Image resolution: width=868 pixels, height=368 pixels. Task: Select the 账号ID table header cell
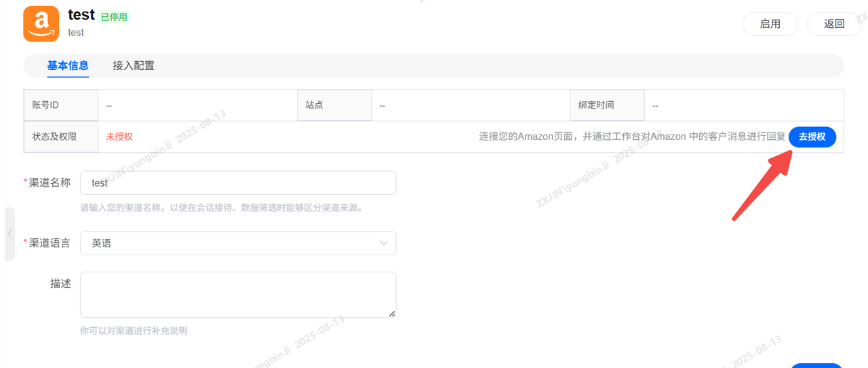[x=61, y=105]
